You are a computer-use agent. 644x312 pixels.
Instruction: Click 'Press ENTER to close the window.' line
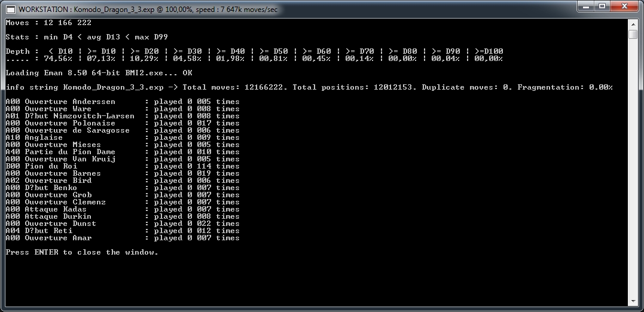tap(82, 252)
